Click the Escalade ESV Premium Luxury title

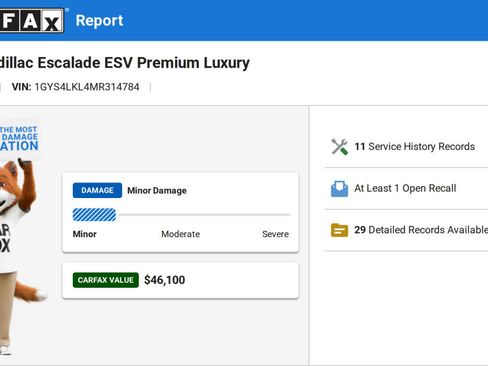point(125,63)
